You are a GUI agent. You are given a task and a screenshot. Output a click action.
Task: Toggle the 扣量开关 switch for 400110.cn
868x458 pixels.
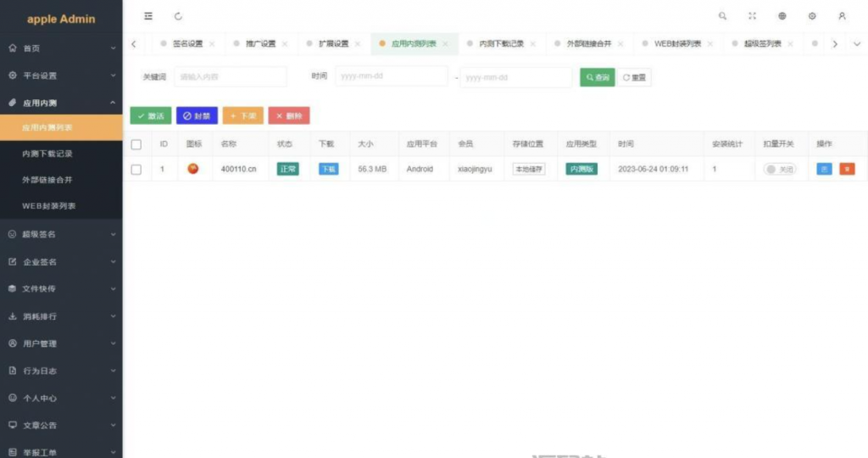pyautogui.click(x=780, y=170)
